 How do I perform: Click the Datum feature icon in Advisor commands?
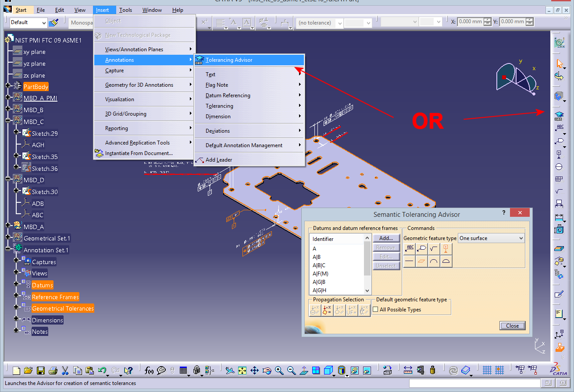[446, 249]
